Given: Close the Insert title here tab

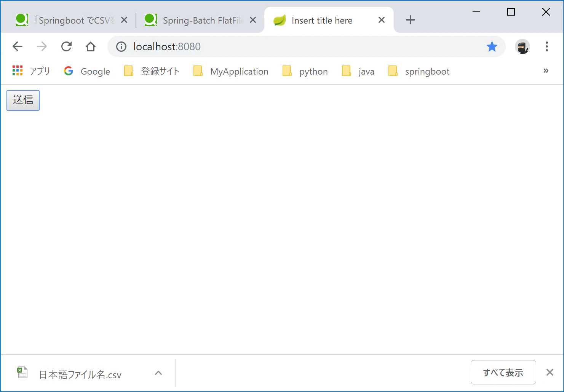Looking at the screenshot, I should (x=382, y=20).
